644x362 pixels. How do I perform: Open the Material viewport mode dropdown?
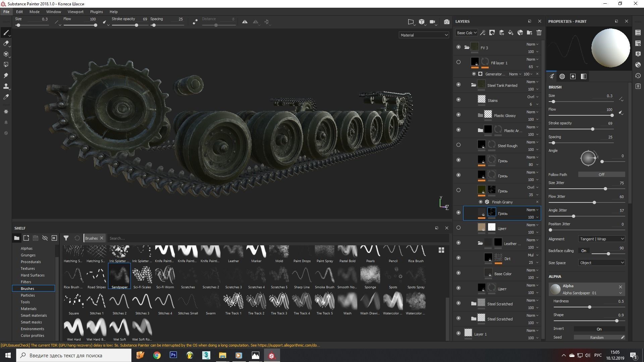pyautogui.click(x=424, y=35)
